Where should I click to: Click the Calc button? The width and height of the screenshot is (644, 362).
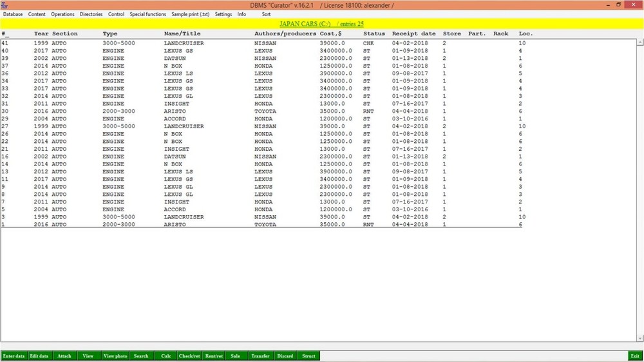click(166, 356)
